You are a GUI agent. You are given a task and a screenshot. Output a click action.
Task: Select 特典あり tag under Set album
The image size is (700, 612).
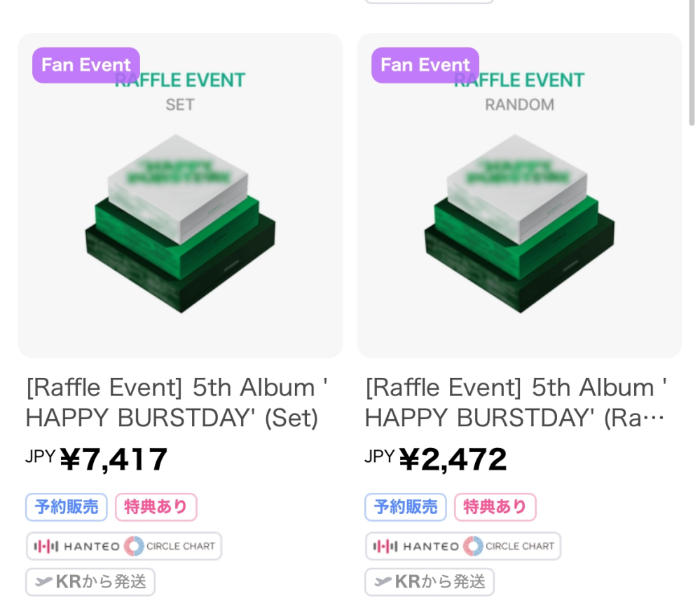click(x=156, y=507)
